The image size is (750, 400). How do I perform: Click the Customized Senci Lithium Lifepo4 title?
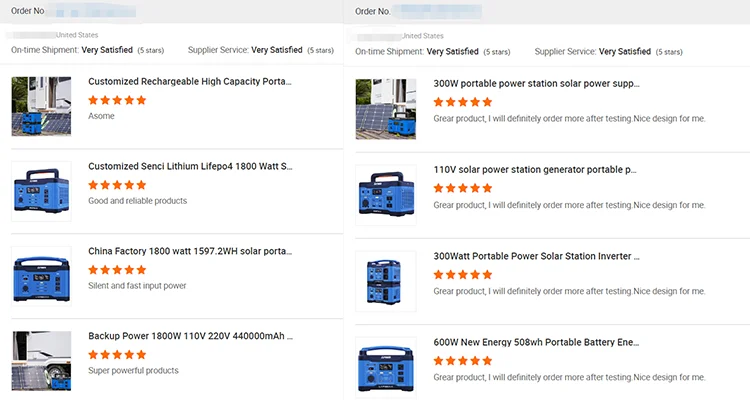pyautogui.click(x=190, y=166)
